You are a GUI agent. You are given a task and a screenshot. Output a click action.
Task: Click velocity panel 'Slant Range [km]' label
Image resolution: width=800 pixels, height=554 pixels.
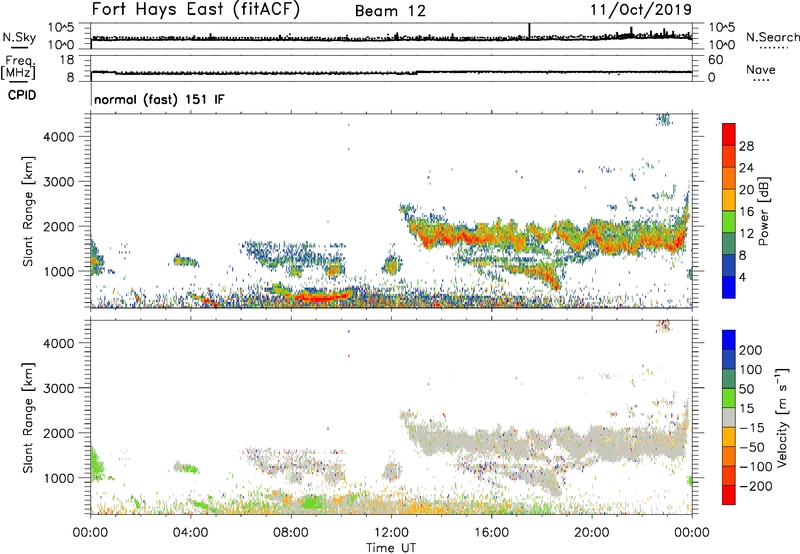tap(28, 418)
